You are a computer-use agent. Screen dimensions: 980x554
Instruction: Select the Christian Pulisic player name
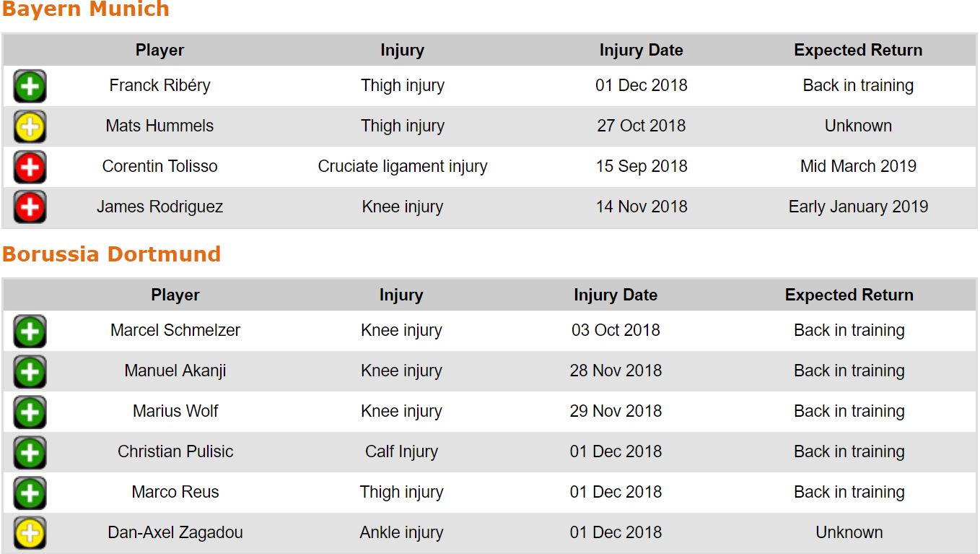(175, 451)
